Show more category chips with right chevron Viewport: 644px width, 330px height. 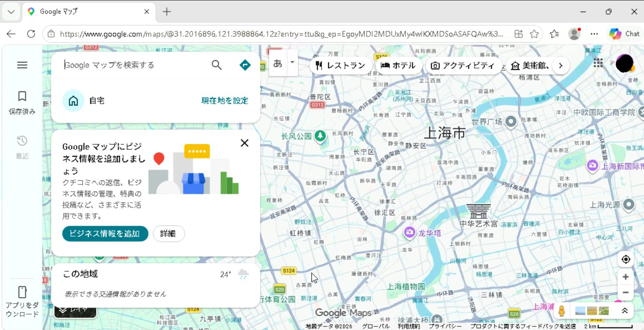tap(561, 65)
